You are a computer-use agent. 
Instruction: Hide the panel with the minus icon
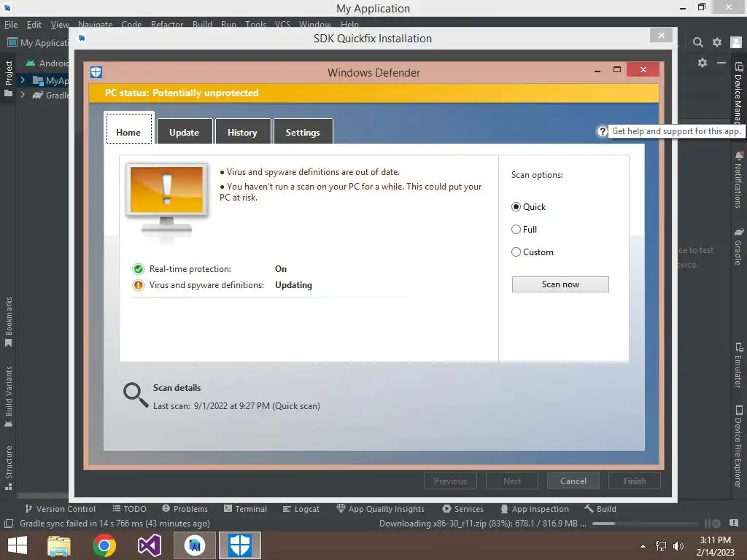(x=721, y=63)
